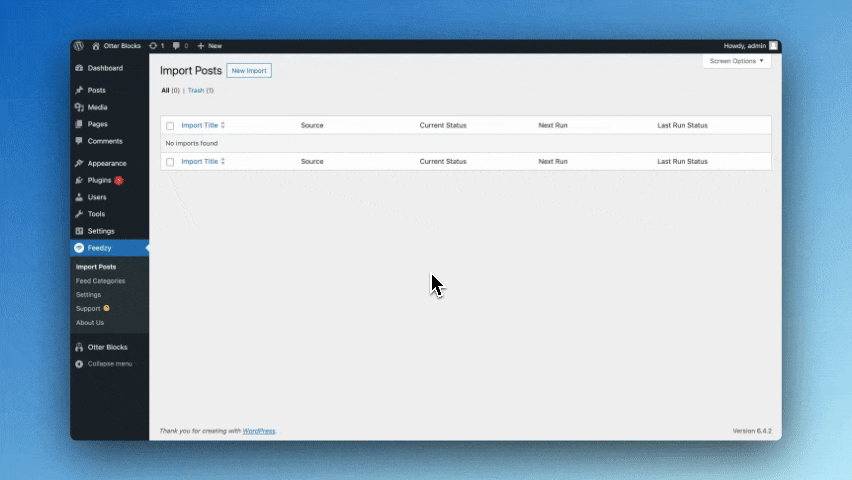
Task: Open the sidebar Settings menu label
Action: click(x=101, y=231)
